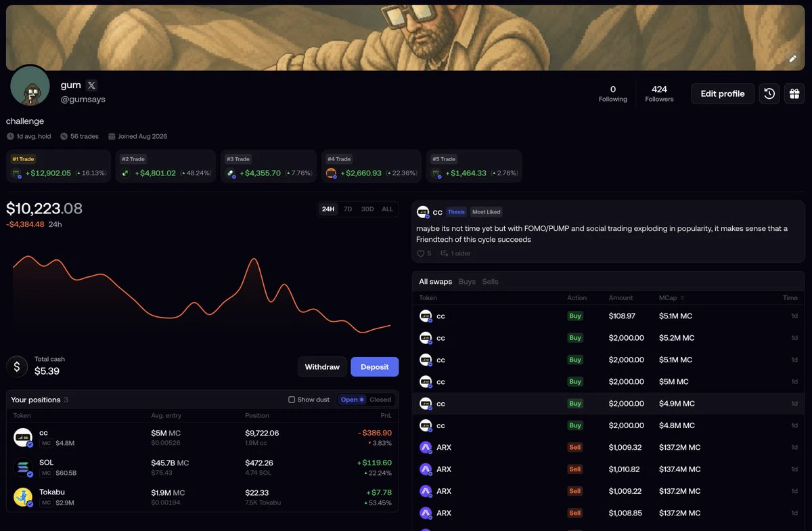Click the SOL PnL +$119.60
812x531 pixels.
point(373,463)
